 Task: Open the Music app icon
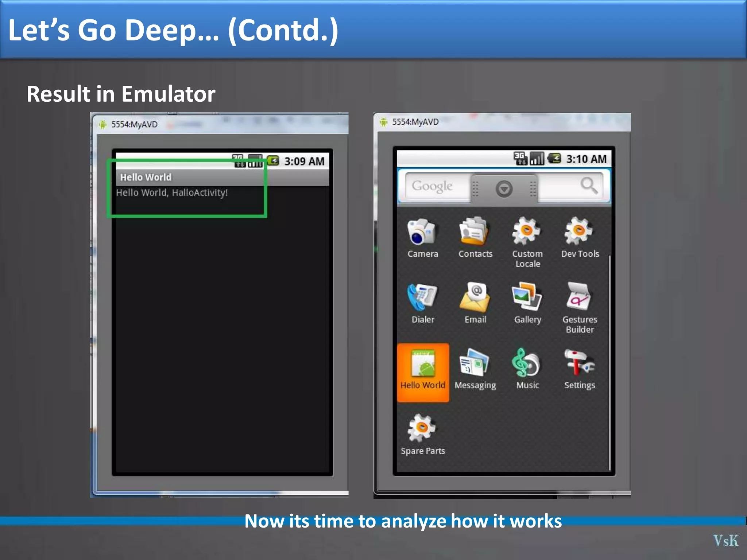click(x=527, y=369)
